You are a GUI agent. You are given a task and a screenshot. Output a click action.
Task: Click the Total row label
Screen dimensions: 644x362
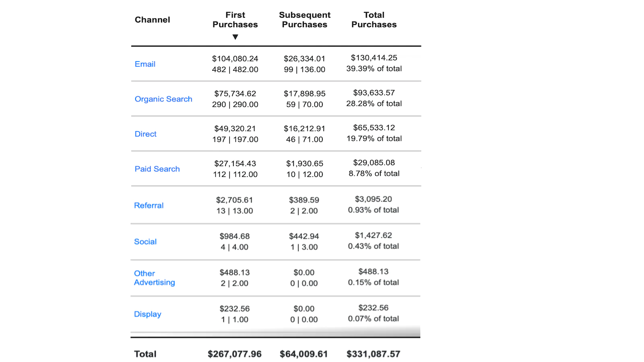[x=145, y=354]
